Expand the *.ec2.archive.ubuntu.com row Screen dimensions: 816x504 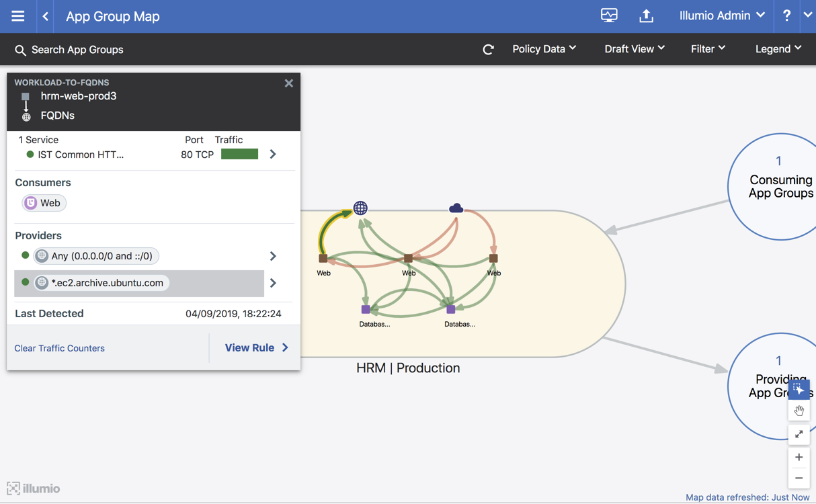click(x=273, y=283)
